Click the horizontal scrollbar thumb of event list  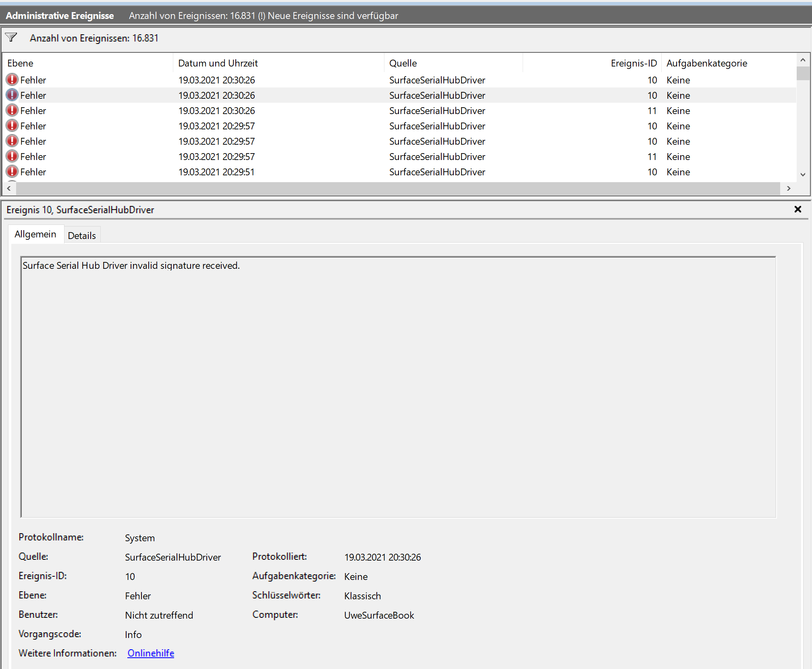[398, 188]
